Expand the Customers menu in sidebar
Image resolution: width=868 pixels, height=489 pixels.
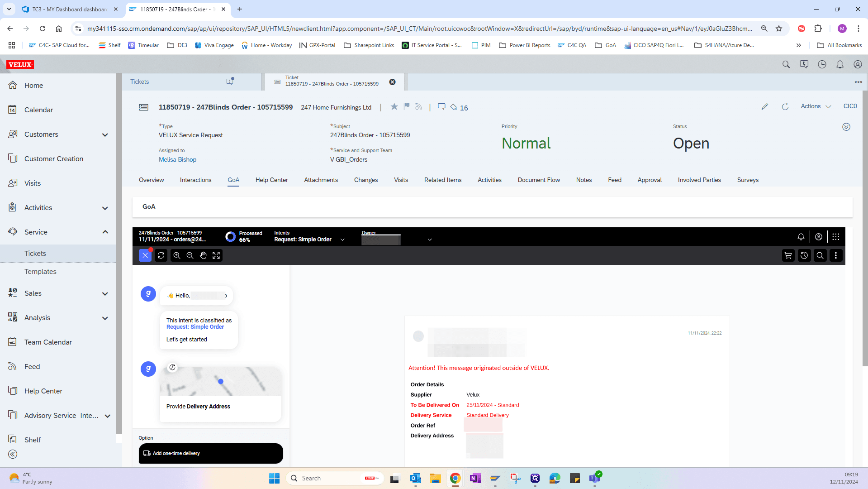[105, 135]
